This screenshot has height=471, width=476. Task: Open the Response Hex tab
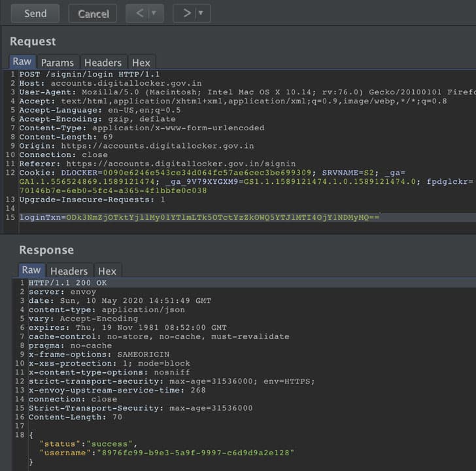[x=107, y=271]
